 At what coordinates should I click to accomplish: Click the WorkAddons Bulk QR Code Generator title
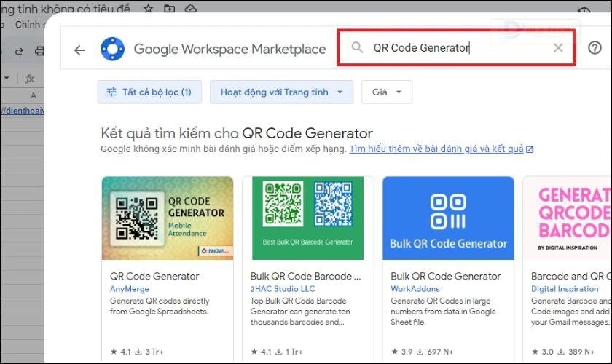coord(446,276)
